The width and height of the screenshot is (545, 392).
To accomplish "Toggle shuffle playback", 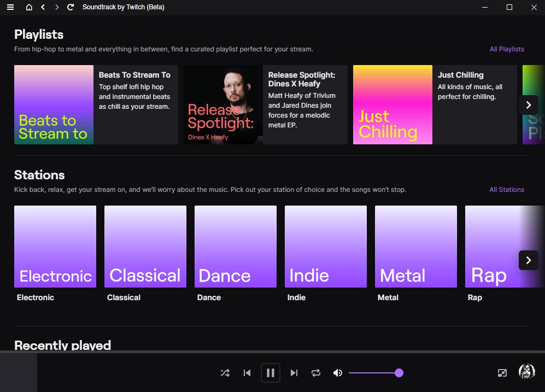I will click(x=225, y=373).
